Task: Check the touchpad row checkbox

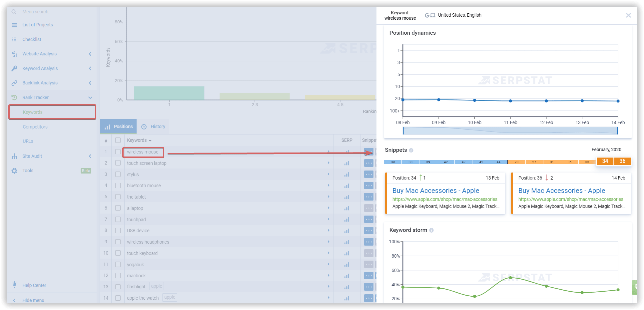Action: point(118,219)
